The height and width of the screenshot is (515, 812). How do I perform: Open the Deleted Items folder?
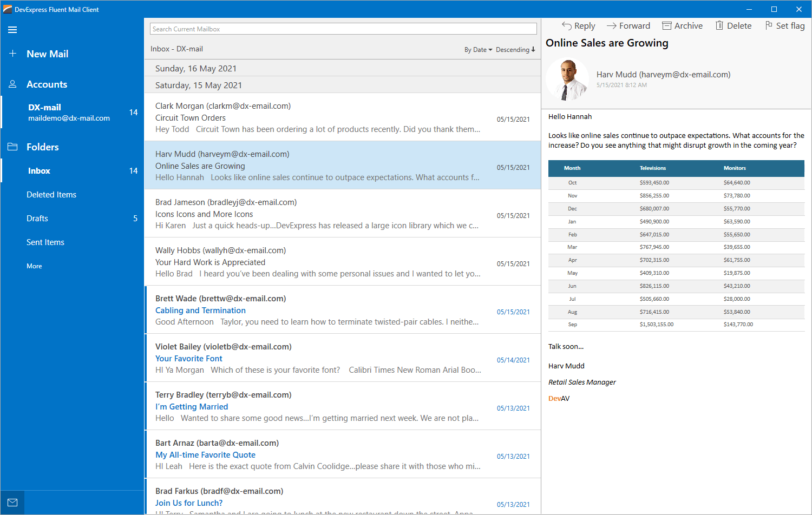51,195
